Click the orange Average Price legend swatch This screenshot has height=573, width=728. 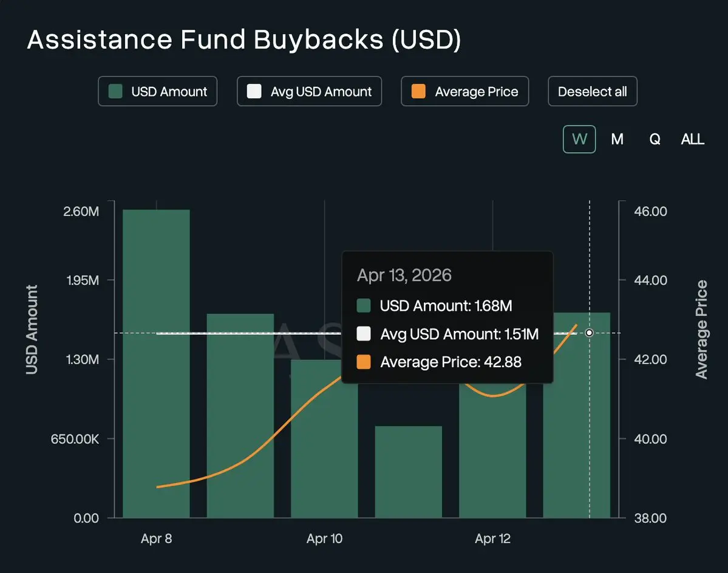click(x=418, y=92)
